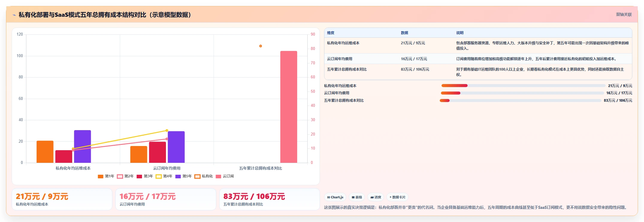The image size is (644, 222).
Task: Click the description starting 包含部署服务器资源
Action: pyautogui.click(x=542, y=46)
